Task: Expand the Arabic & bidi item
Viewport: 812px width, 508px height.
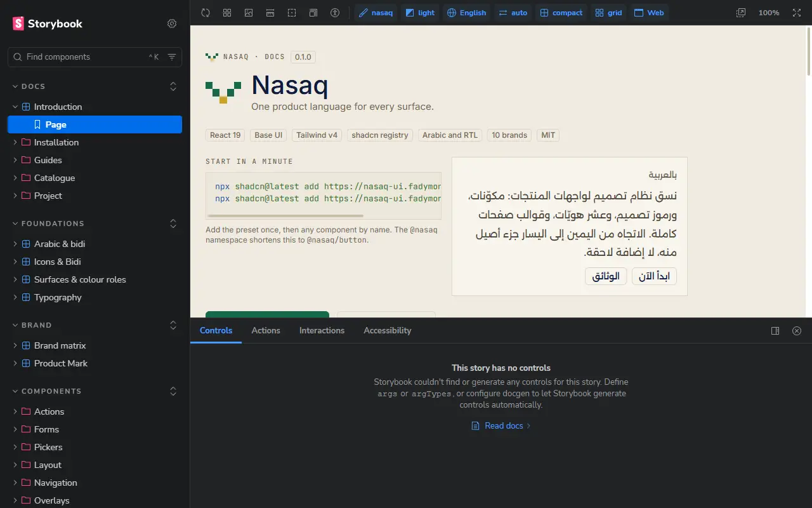Action: [95, 244]
